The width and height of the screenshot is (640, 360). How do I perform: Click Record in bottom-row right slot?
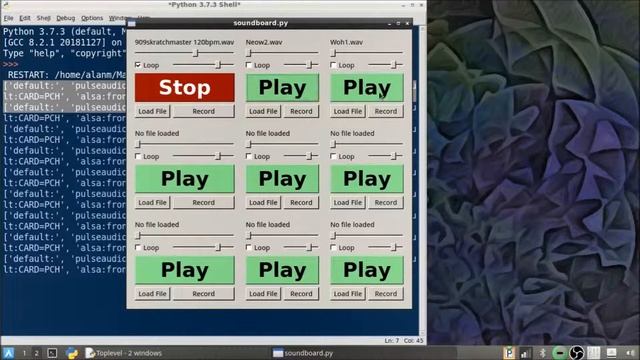(x=386, y=294)
